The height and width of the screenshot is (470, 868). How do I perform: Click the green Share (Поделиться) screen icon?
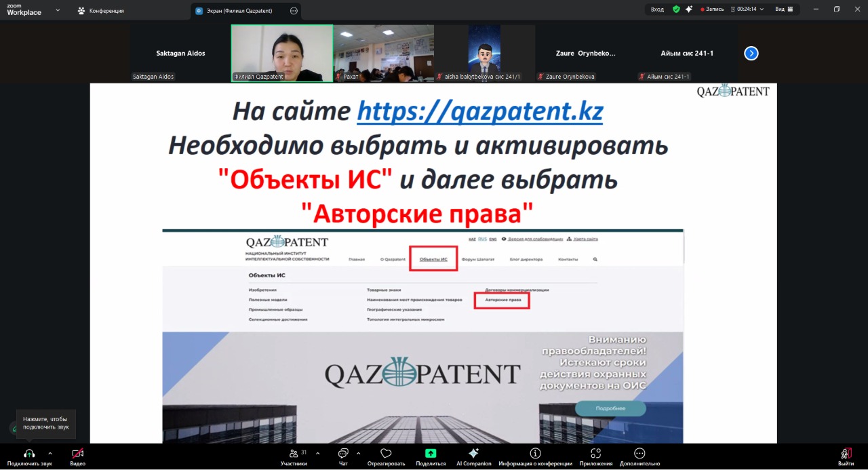[x=431, y=454]
